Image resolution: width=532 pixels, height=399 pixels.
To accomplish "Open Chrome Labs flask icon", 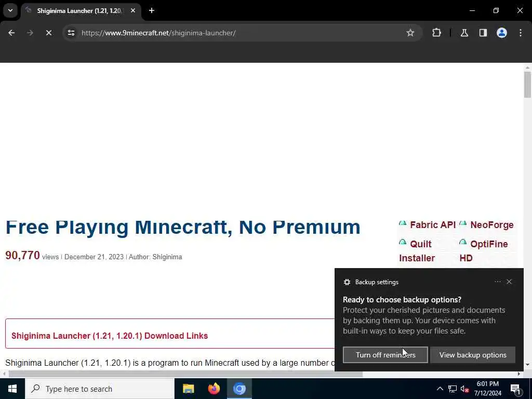I will [464, 33].
